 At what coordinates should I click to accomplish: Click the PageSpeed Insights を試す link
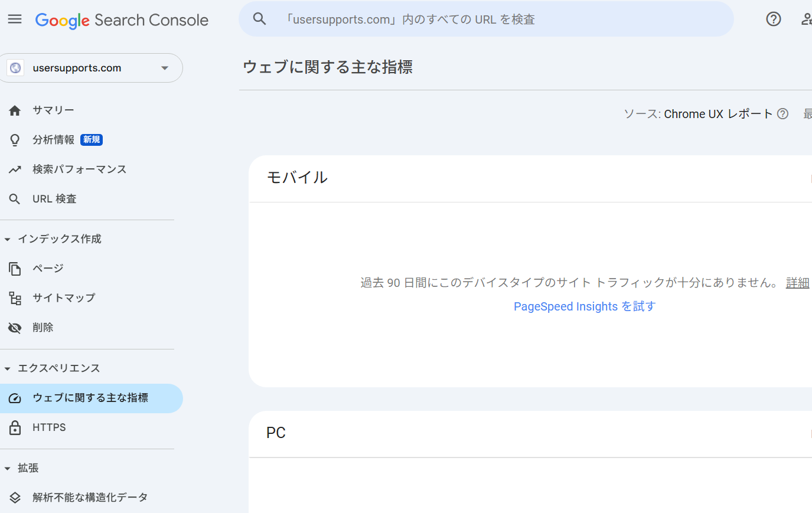[584, 306]
